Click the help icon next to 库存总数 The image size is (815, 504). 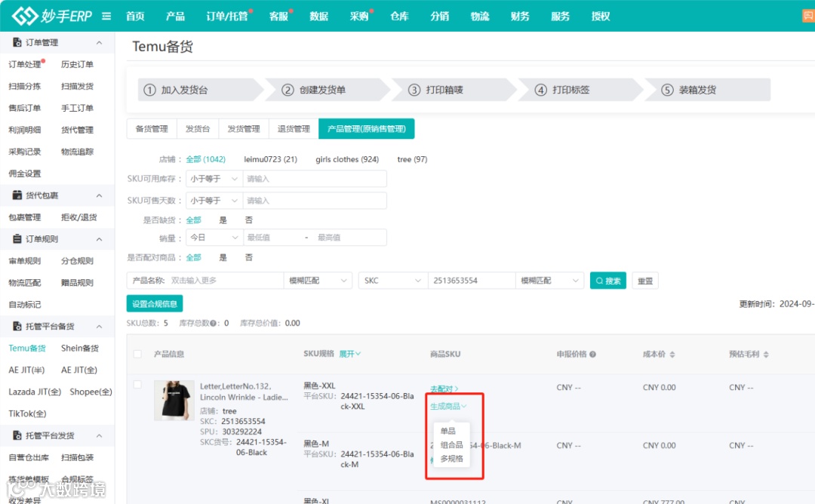[213, 323]
